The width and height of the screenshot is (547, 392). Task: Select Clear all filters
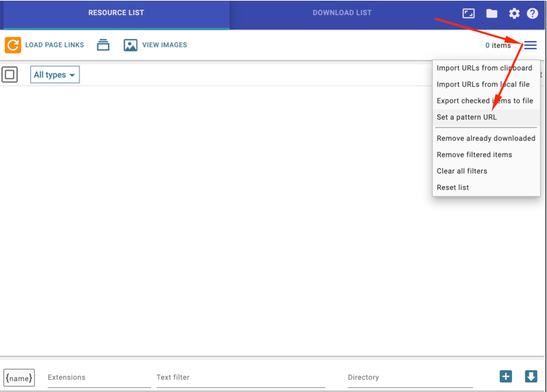pyautogui.click(x=486, y=171)
